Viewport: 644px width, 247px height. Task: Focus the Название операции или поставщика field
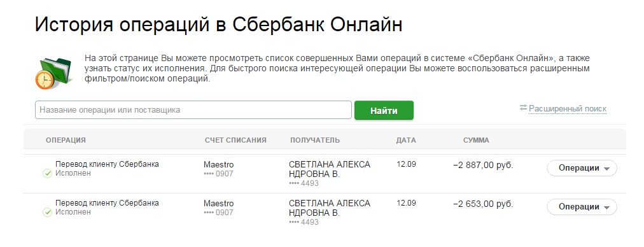(x=193, y=110)
